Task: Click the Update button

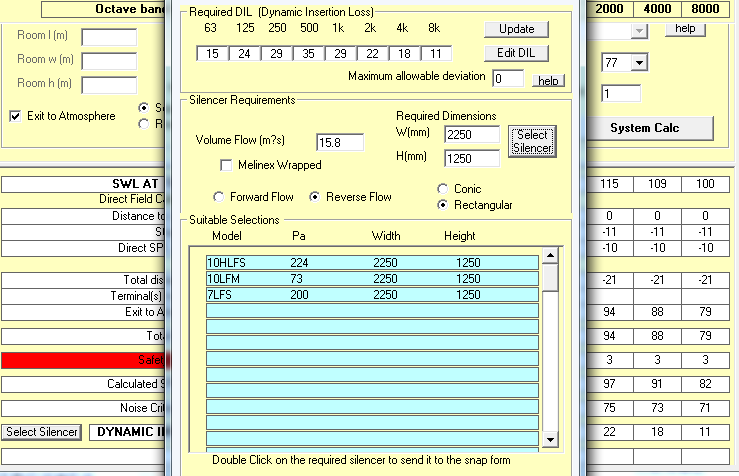Action: (517, 29)
